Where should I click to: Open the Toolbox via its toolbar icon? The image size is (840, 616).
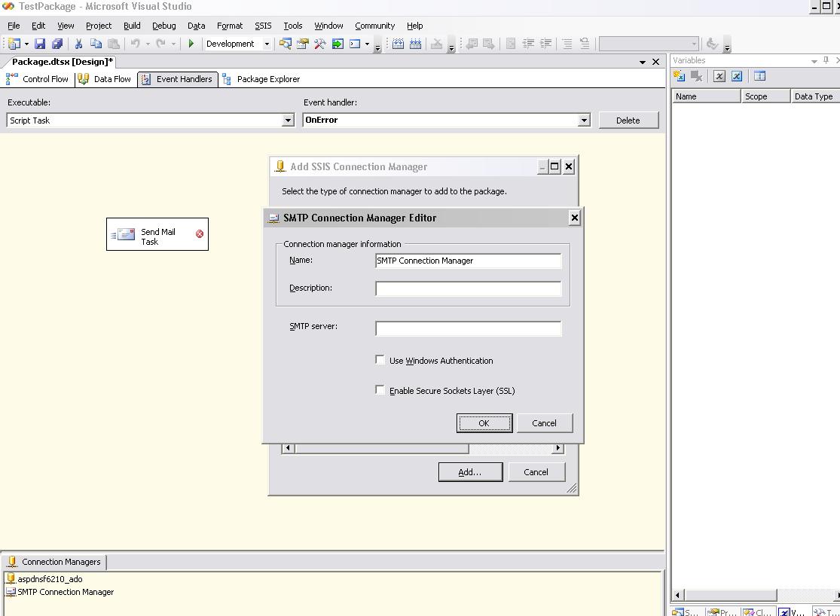click(319, 44)
